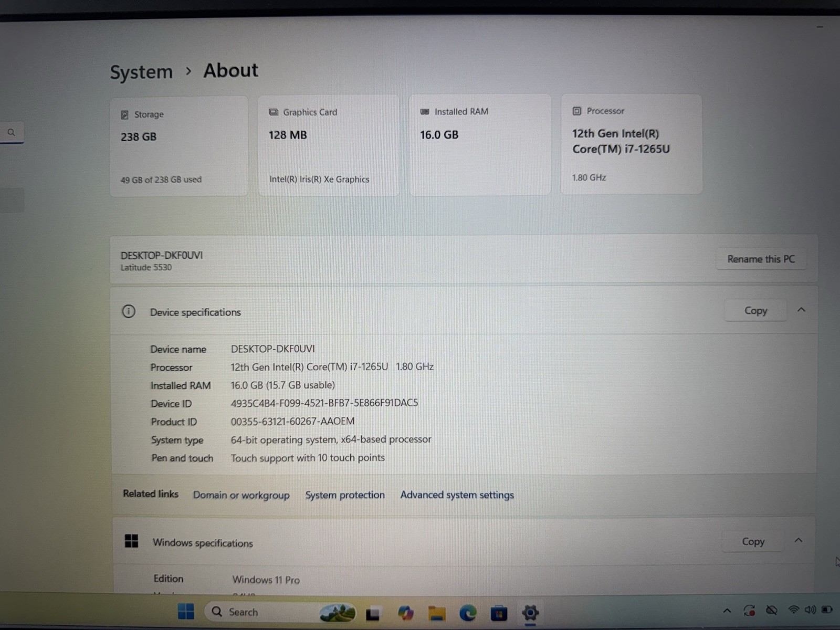Copy the Windows specifications
The image size is (840, 630).
753,541
